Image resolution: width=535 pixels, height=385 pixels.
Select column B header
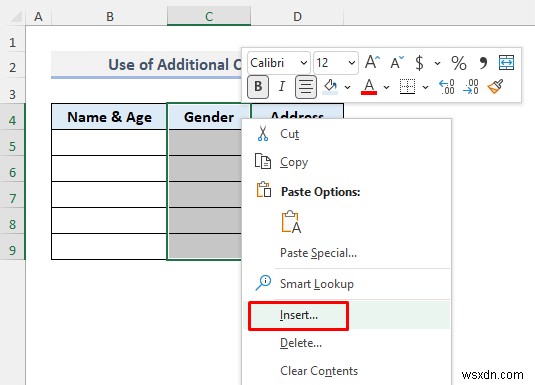(x=110, y=17)
